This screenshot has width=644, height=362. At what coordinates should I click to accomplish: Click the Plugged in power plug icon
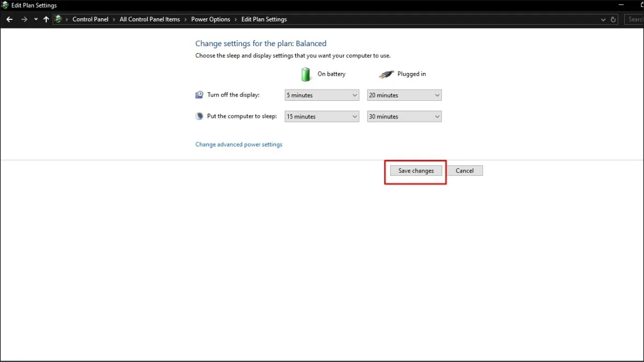[x=386, y=75]
